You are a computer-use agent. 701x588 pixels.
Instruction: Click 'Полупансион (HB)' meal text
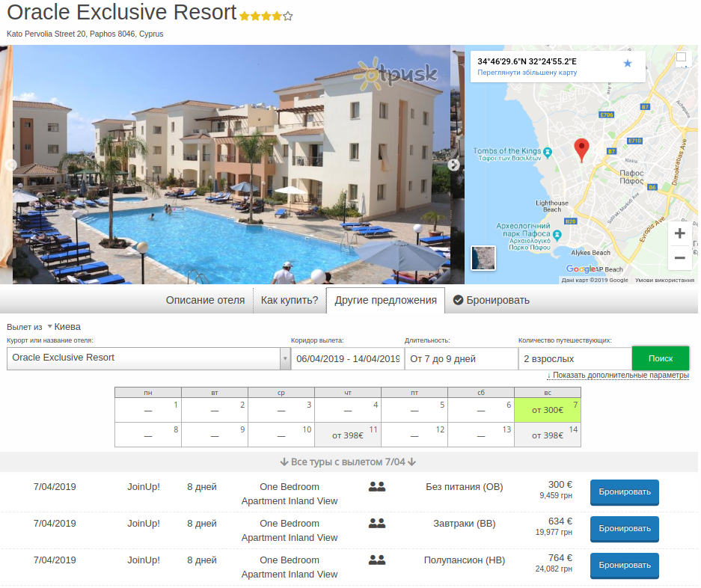coord(465,560)
